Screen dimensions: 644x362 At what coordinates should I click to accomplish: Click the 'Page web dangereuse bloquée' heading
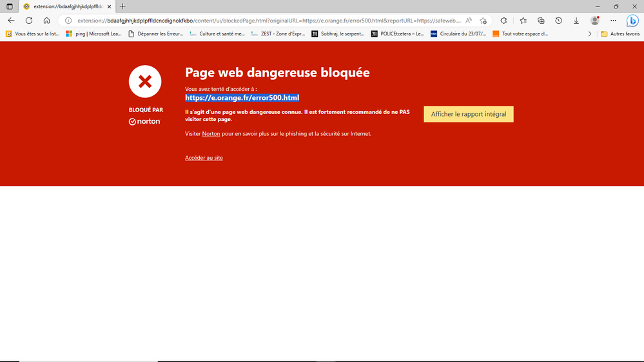point(277,72)
